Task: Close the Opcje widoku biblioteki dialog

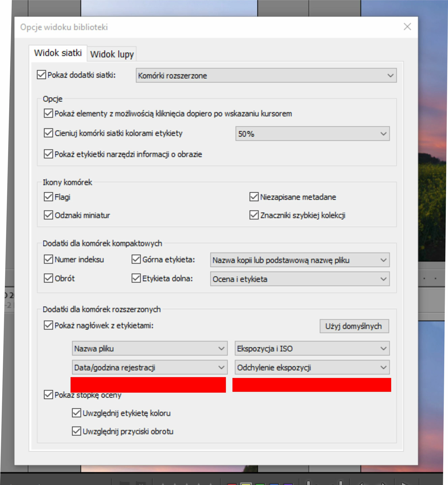Action: coord(407,27)
